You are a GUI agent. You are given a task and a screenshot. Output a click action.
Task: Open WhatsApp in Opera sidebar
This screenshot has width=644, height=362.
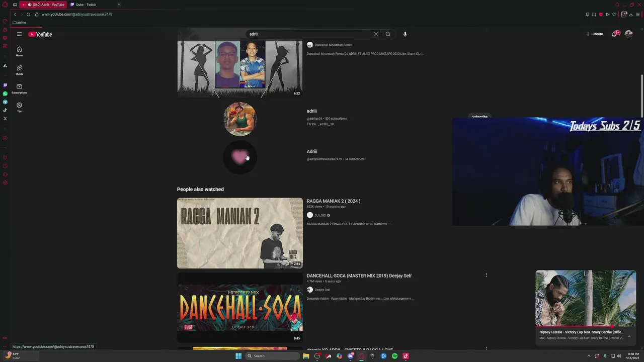(5, 94)
